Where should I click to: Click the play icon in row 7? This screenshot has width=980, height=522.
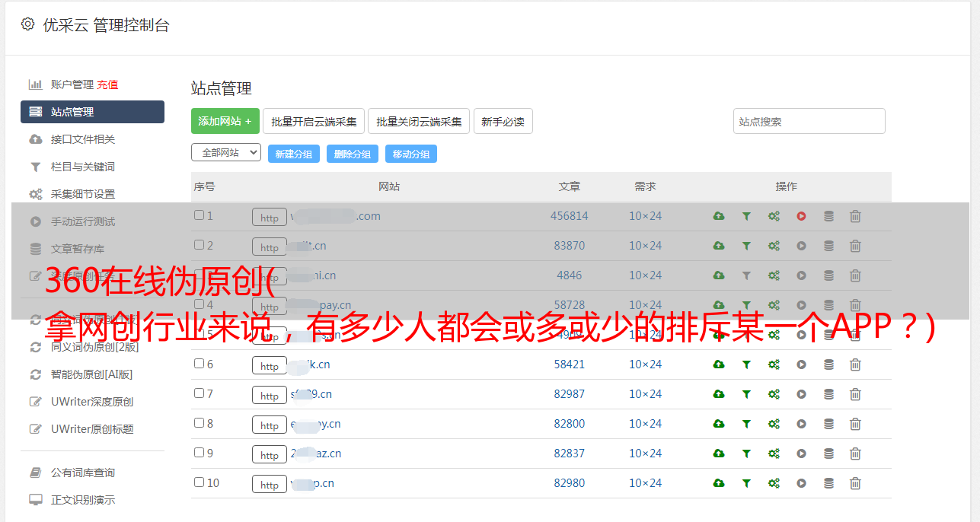tap(801, 394)
